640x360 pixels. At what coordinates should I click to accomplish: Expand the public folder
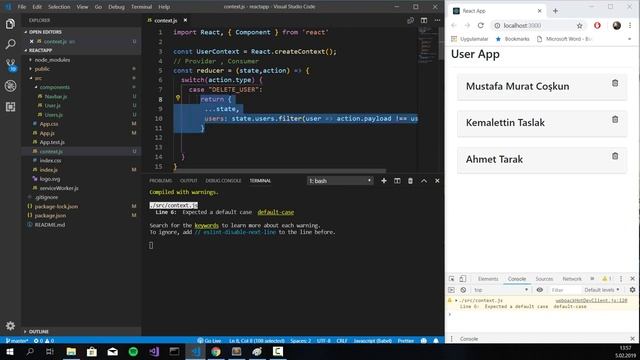point(42,69)
